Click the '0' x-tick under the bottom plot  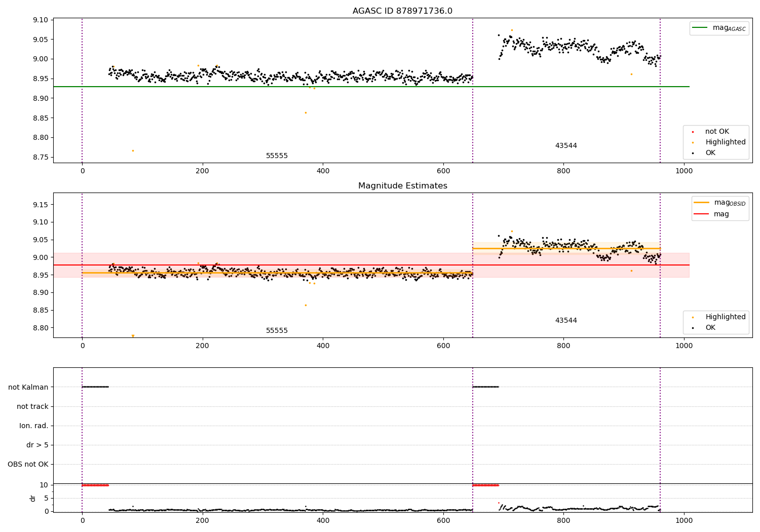click(82, 520)
